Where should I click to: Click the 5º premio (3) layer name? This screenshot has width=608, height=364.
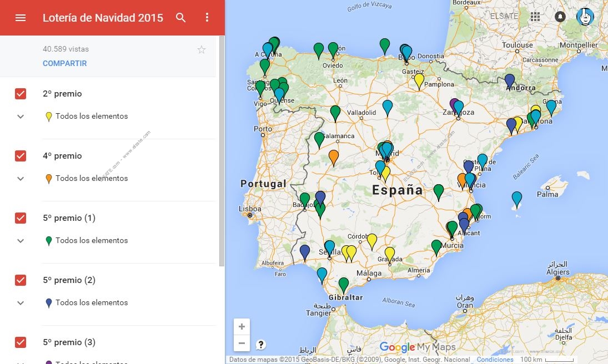coord(69,342)
